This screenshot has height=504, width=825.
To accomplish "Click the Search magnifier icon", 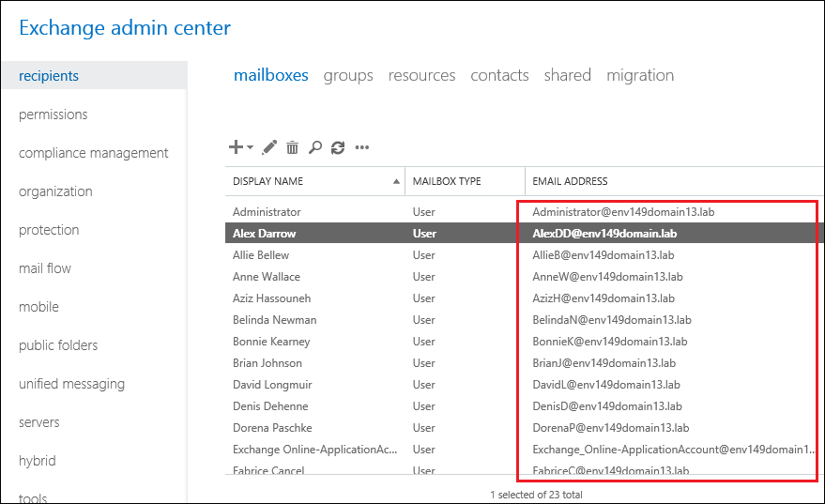I will point(315,147).
